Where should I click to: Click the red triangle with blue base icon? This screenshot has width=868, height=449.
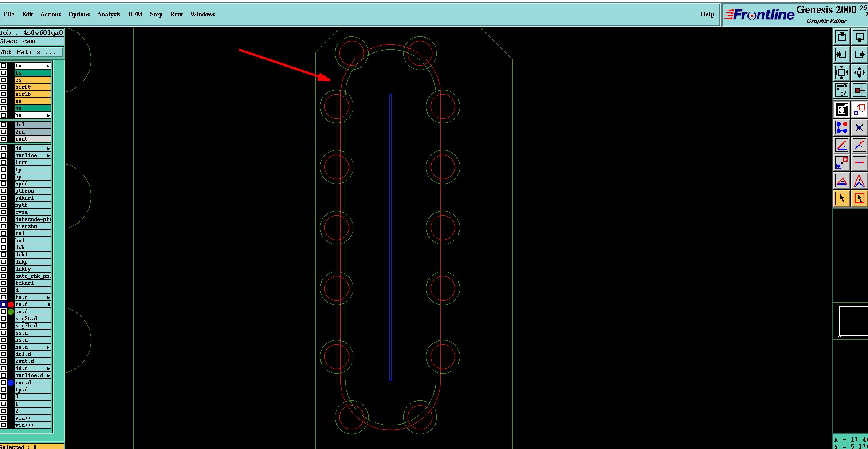click(x=842, y=181)
